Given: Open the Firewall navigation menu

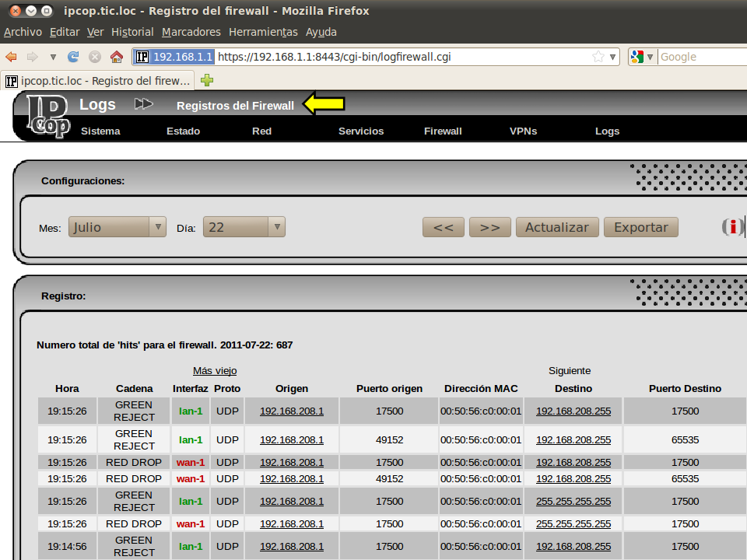Looking at the screenshot, I should 443,131.
